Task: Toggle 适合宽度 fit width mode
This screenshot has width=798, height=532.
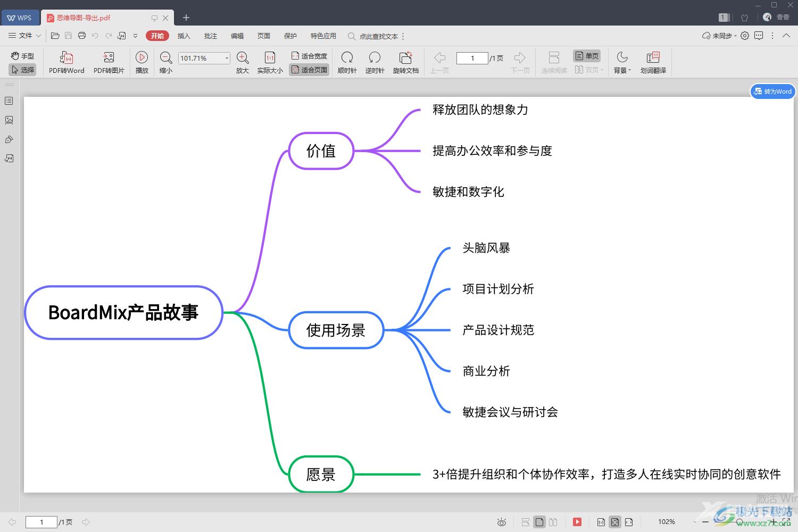Action: pyautogui.click(x=309, y=56)
